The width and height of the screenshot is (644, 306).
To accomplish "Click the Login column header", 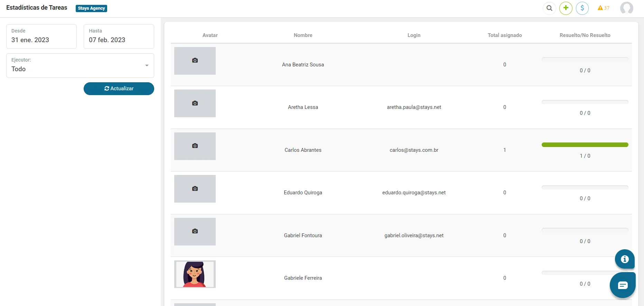I will tap(414, 35).
